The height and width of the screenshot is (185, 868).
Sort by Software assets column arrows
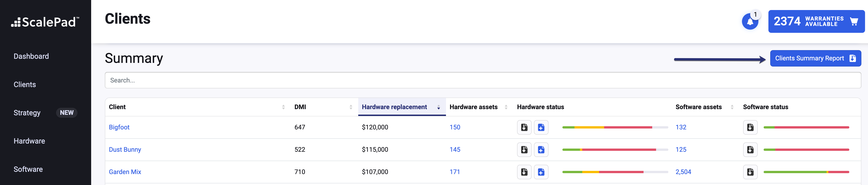(732, 107)
